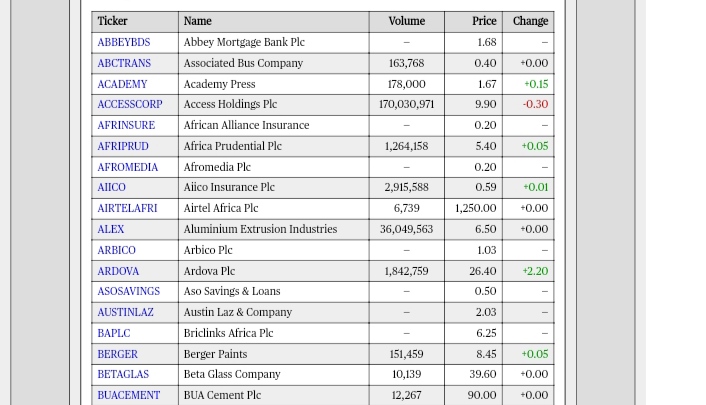Open the AUSTINLAZ ticker link

[x=126, y=312]
